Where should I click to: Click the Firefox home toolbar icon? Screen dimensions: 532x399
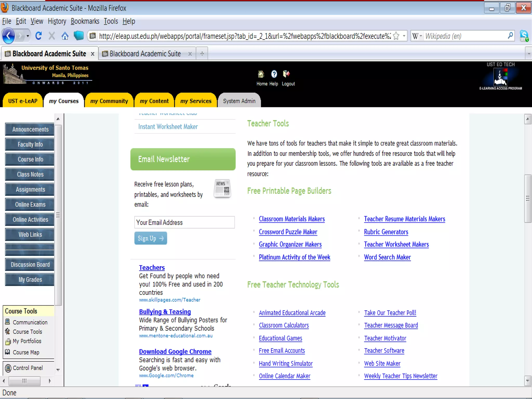click(65, 36)
